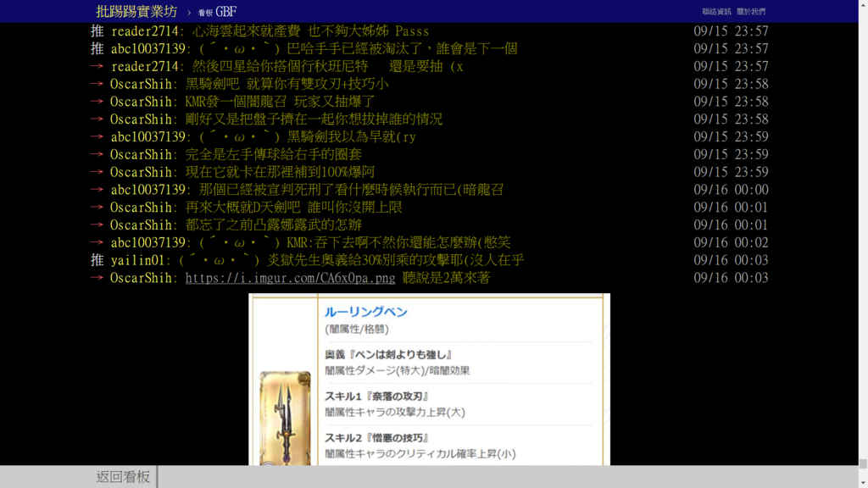Click timestamp 09/16 00:03 on the imgur row
Viewport: 868px width, 488px height.
pyautogui.click(x=731, y=278)
